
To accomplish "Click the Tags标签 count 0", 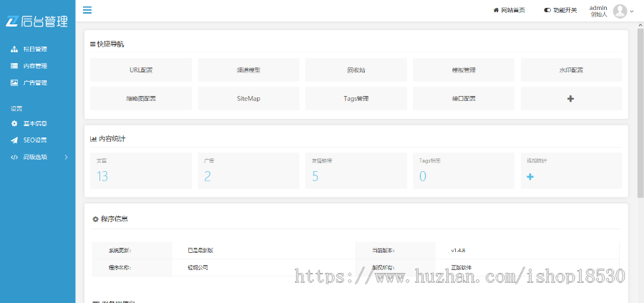I will [x=423, y=176].
